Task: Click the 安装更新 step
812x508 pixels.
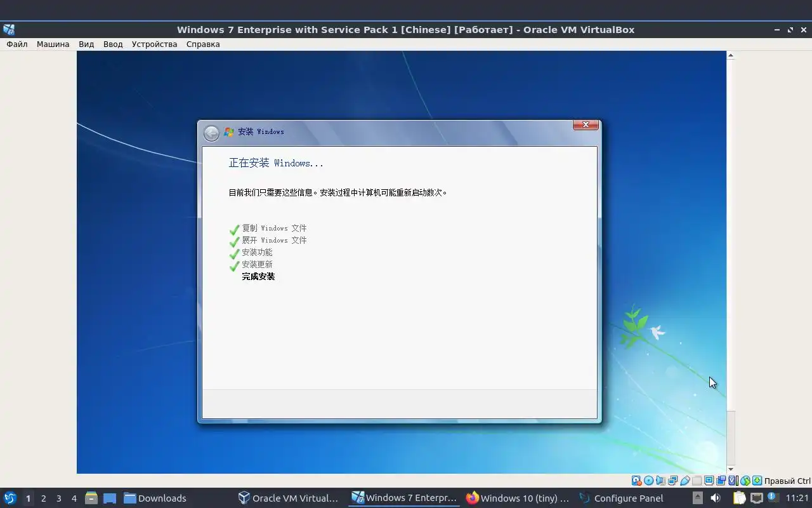Action: tap(257, 264)
